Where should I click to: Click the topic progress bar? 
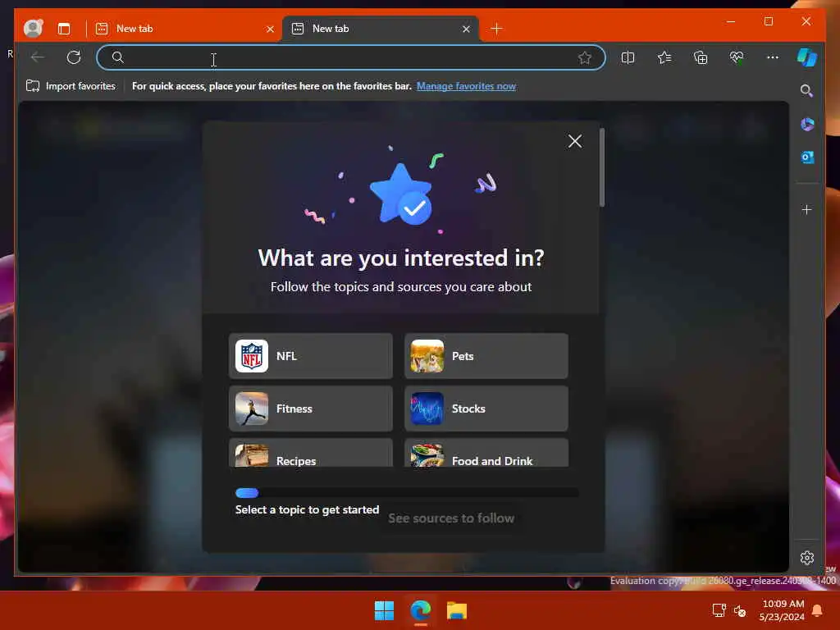[x=407, y=493]
